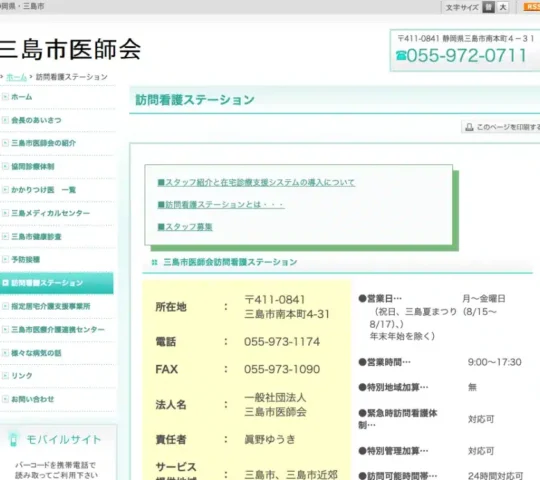Click FAX value 055-973-1090
This screenshot has width=540, height=480.
click(x=282, y=369)
